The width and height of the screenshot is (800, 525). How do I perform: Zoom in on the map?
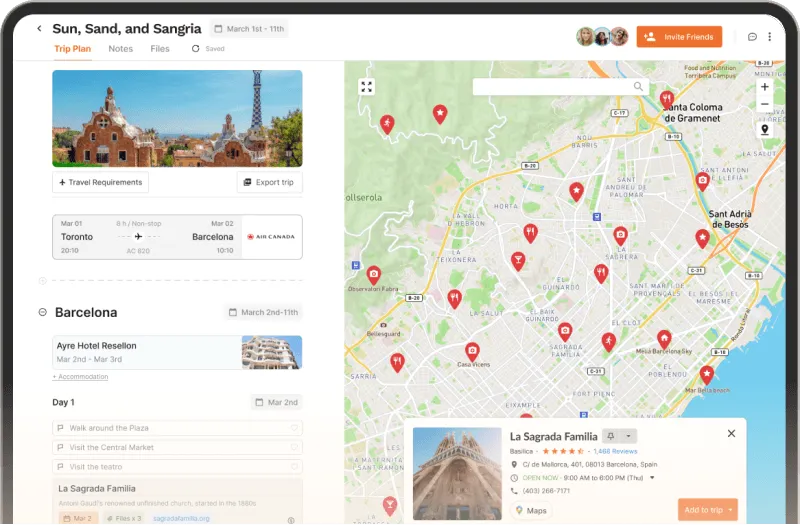[765, 87]
